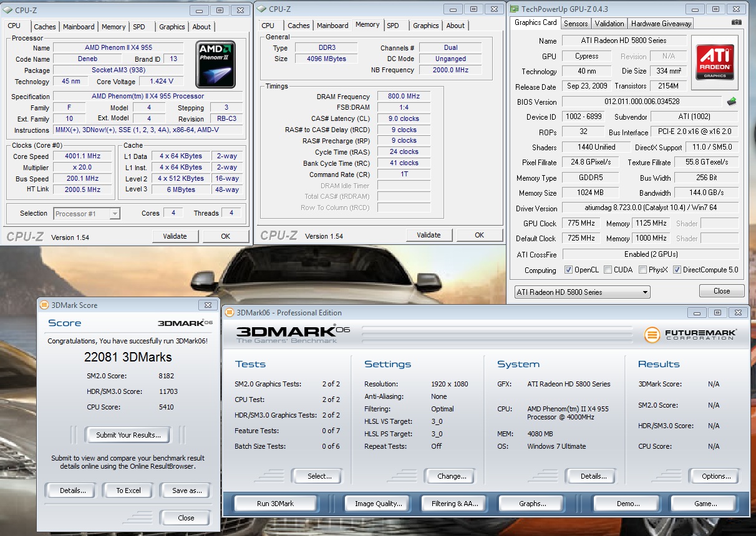This screenshot has width=756, height=536.
Task: Click the AMD Phenom II logo in CPU-Z
Action: pyautogui.click(x=215, y=64)
